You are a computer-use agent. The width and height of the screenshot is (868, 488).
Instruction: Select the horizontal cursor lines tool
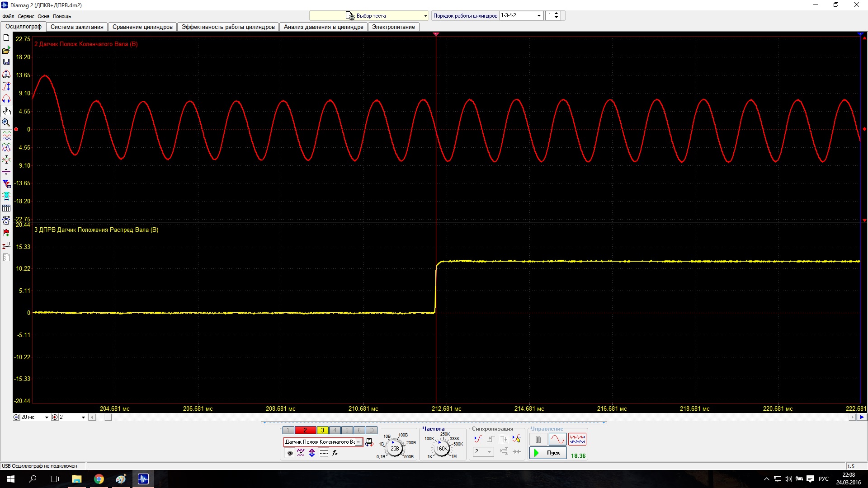tap(6, 172)
